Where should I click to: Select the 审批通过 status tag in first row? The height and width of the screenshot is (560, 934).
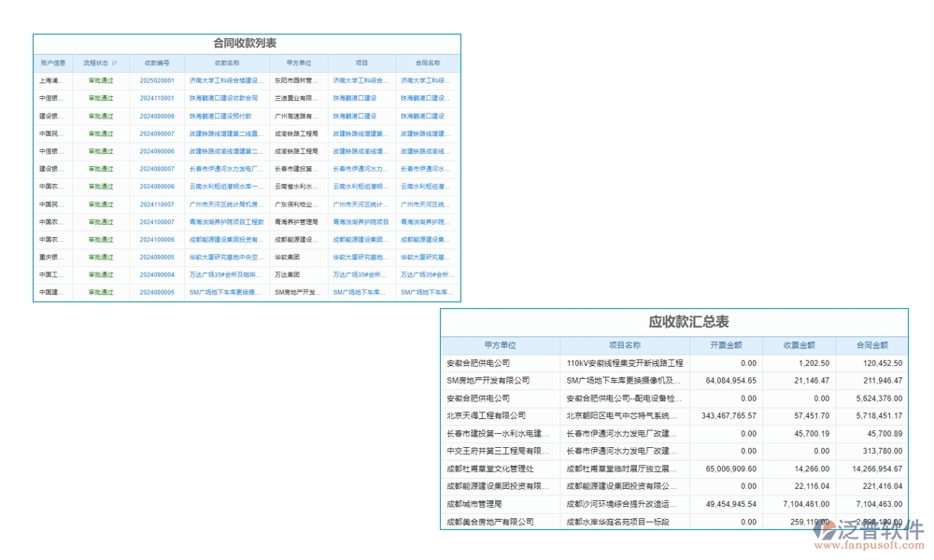coord(102,80)
